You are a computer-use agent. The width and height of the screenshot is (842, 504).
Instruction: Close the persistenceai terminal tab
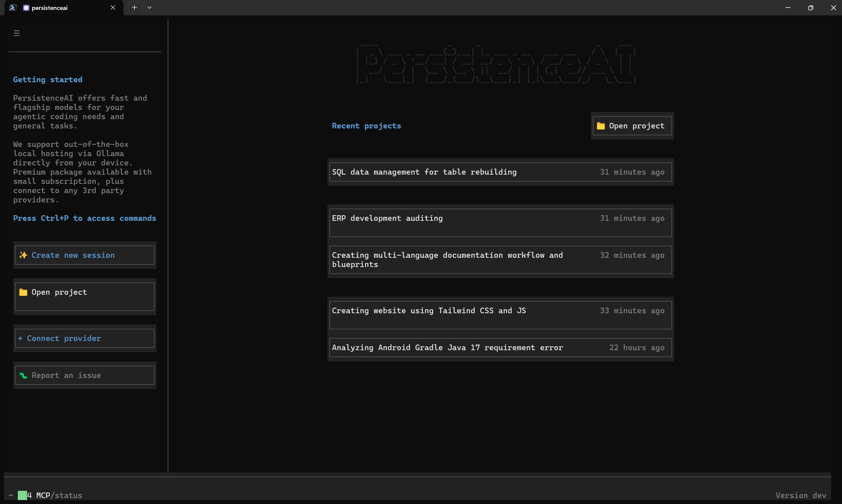pyautogui.click(x=113, y=8)
